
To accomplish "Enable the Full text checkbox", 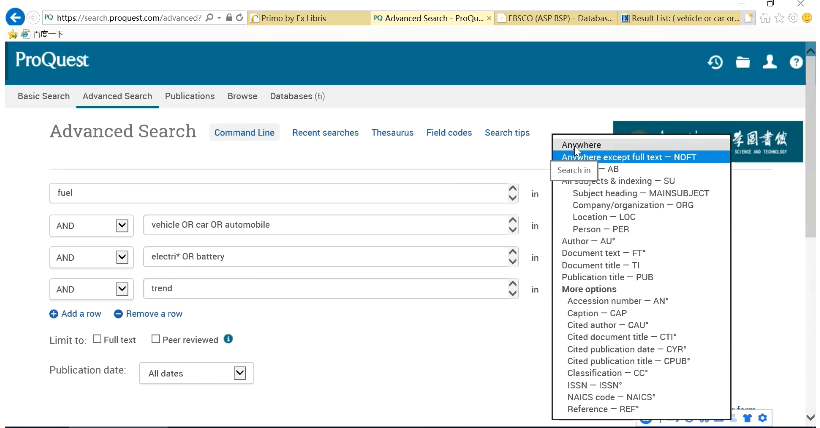I will coord(97,339).
